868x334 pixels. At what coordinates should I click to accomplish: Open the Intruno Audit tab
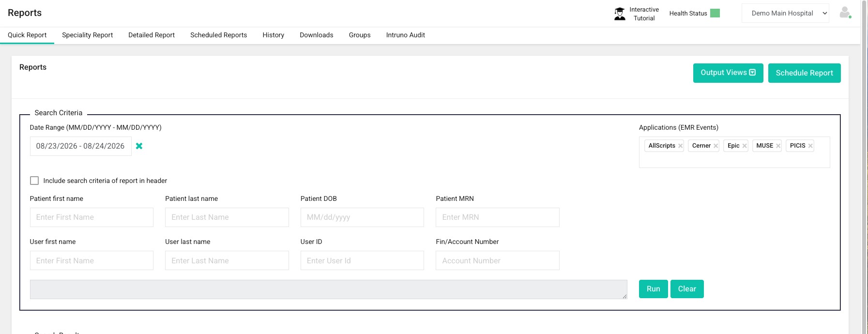pyautogui.click(x=406, y=35)
